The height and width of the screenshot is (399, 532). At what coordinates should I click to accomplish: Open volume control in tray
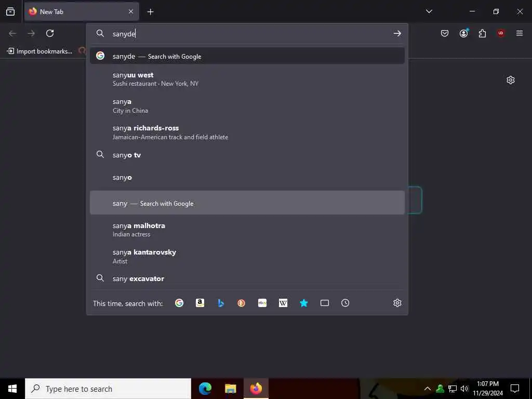464,389
